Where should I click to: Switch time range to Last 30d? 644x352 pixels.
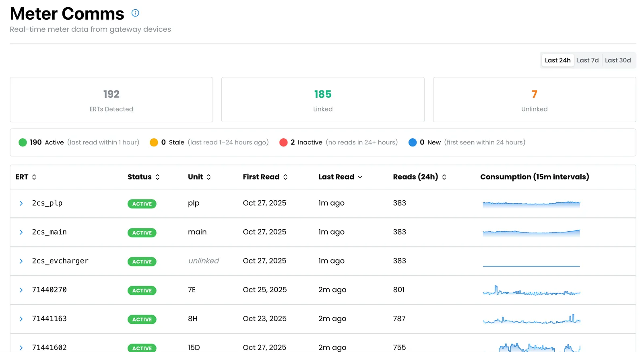coord(618,60)
